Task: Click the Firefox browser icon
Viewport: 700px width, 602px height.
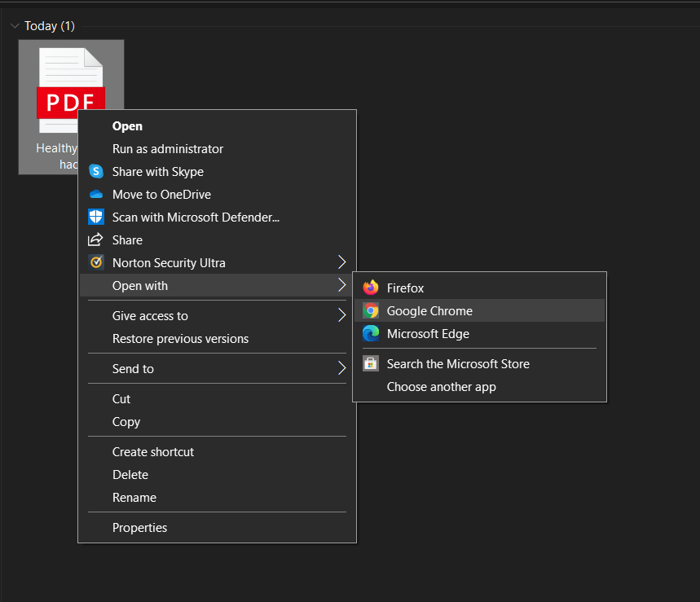Action: tap(371, 288)
